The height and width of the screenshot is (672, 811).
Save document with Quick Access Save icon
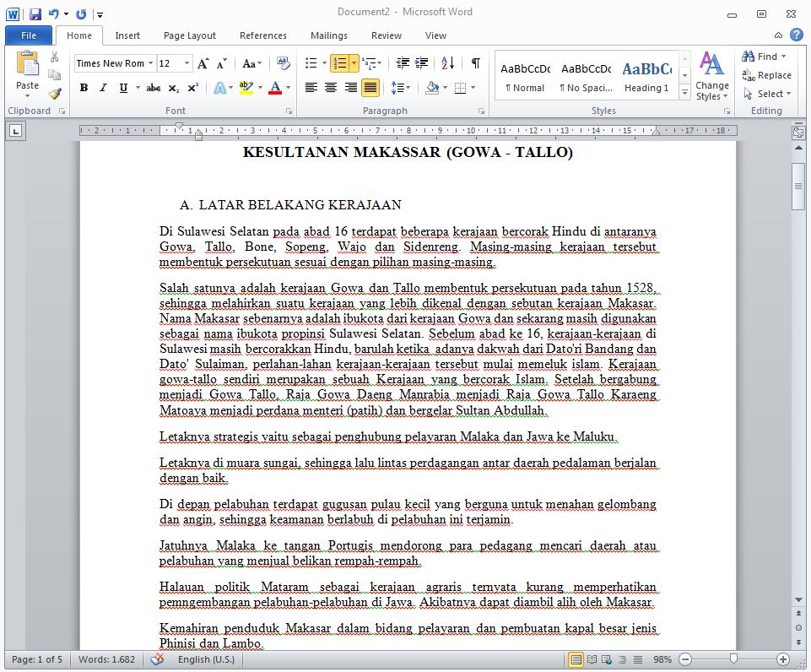pos(35,14)
